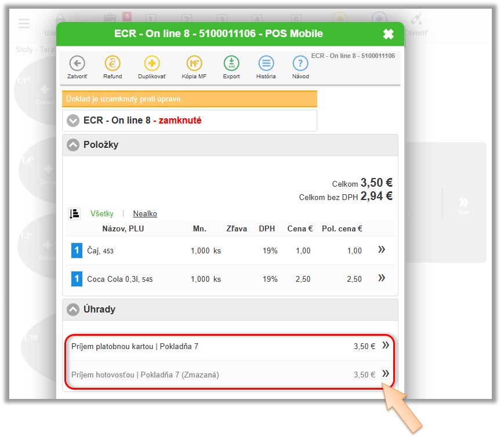This screenshot has height=443, width=504.
Task: Open details arrow for Čaj item
Action: tap(382, 250)
